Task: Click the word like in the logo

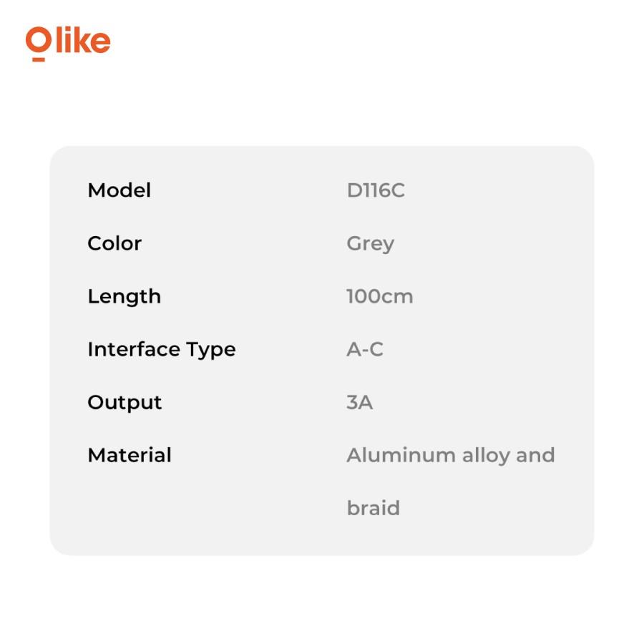Action: (x=82, y=40)
